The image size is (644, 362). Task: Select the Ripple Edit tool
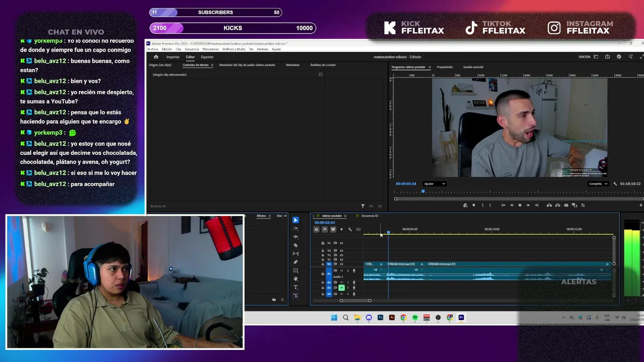296,237
